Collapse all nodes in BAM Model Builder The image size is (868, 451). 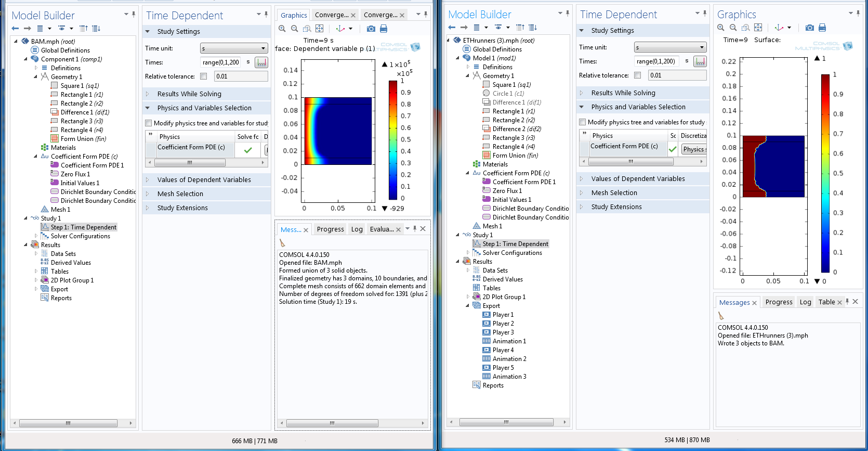pos(83,29)
